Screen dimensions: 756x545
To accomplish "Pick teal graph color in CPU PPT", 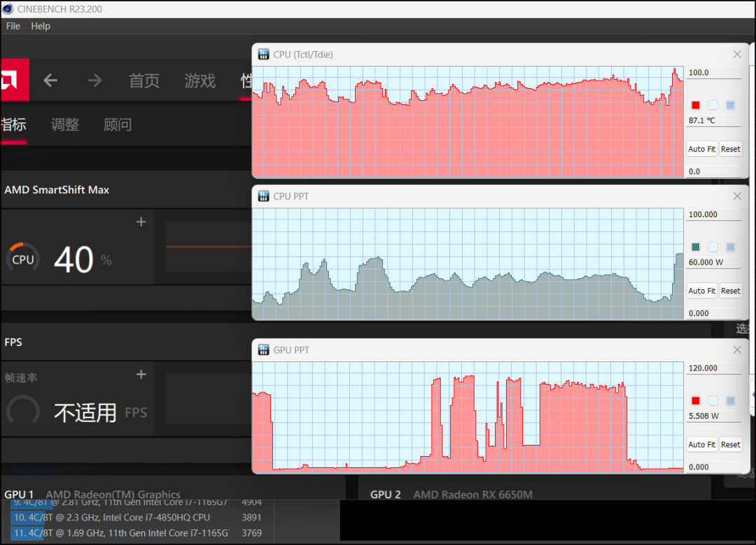I will coord(695,247).
